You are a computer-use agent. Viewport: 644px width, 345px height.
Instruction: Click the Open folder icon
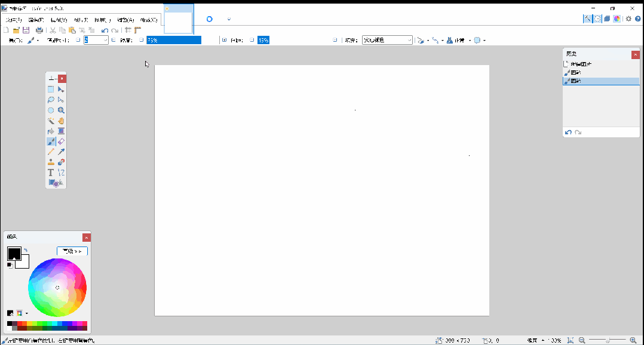point(16,30)
